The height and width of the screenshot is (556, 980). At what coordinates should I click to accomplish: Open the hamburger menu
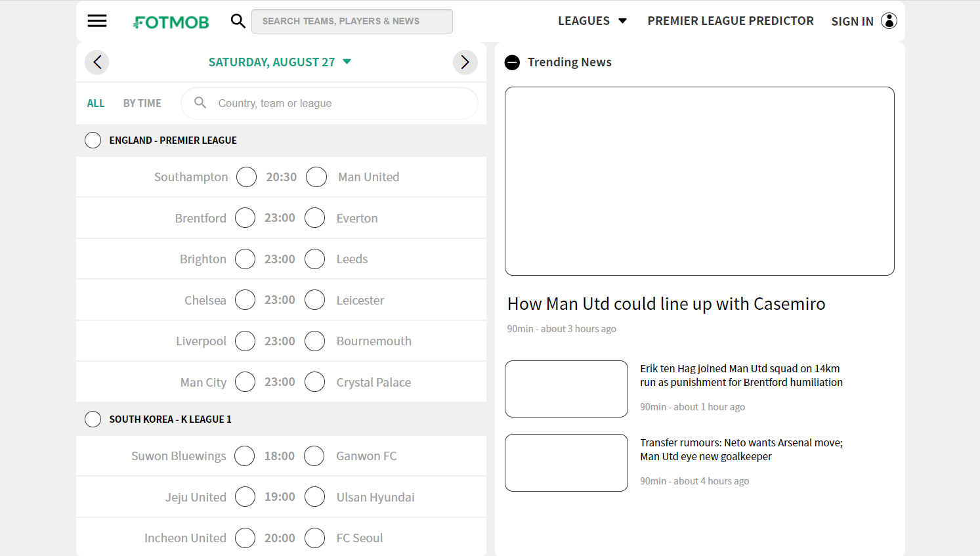pyautogui.click(x=97, y=21)
